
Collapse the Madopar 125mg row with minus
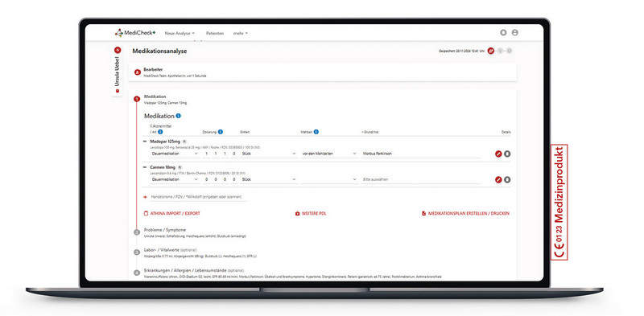(x=145, y=142)
